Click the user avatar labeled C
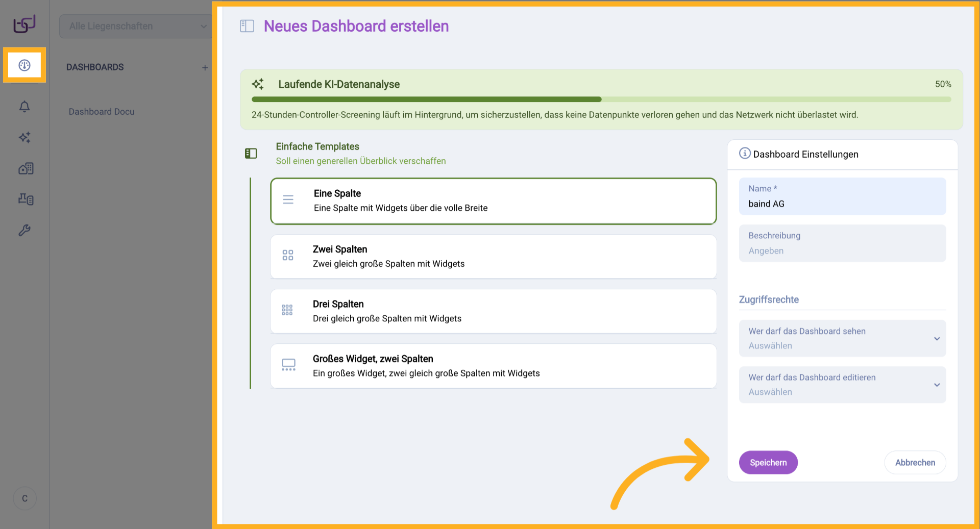980x529 pixels. pos(24,498)
